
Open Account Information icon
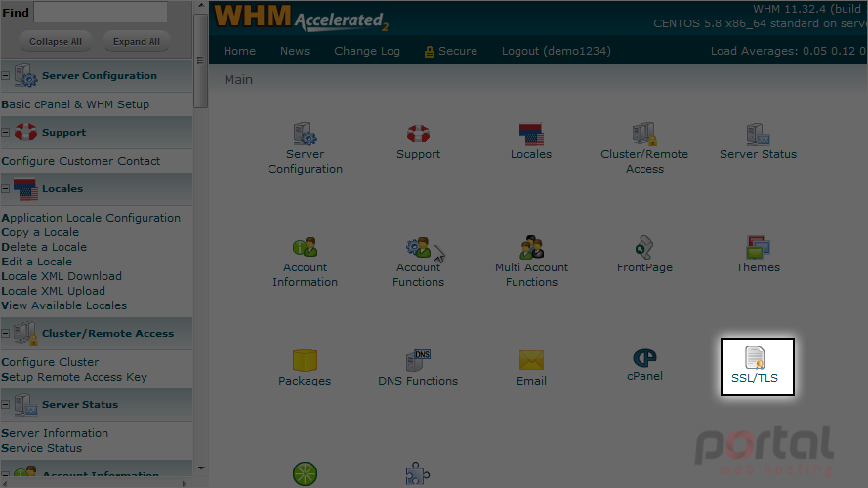[305, 247]
